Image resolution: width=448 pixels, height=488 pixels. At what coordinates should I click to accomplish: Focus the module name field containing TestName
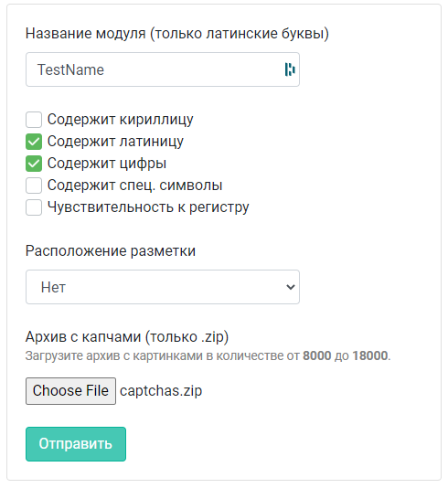(162, 69)
